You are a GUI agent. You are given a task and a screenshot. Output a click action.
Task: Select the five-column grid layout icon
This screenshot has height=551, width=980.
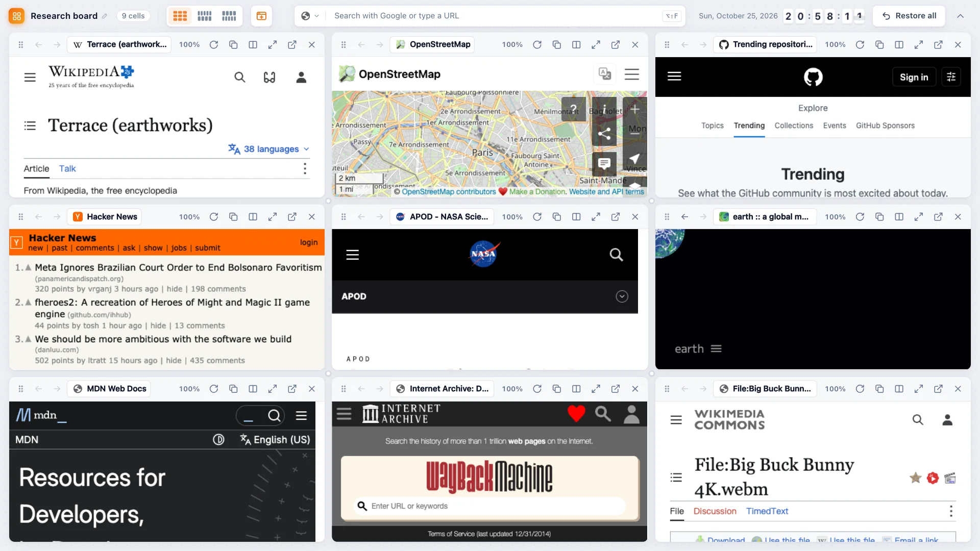point(229,16)
